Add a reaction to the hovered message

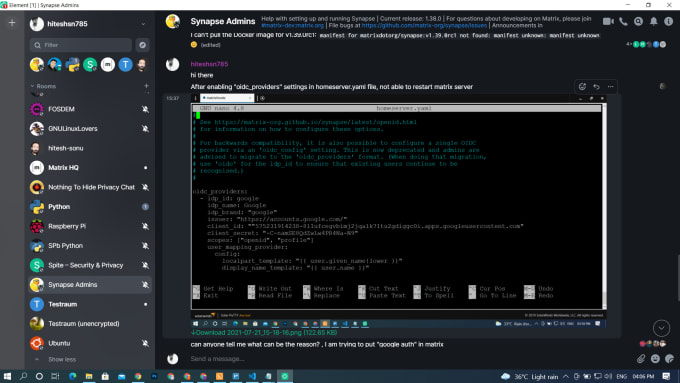pyautogui.click(x=582, y=87)
